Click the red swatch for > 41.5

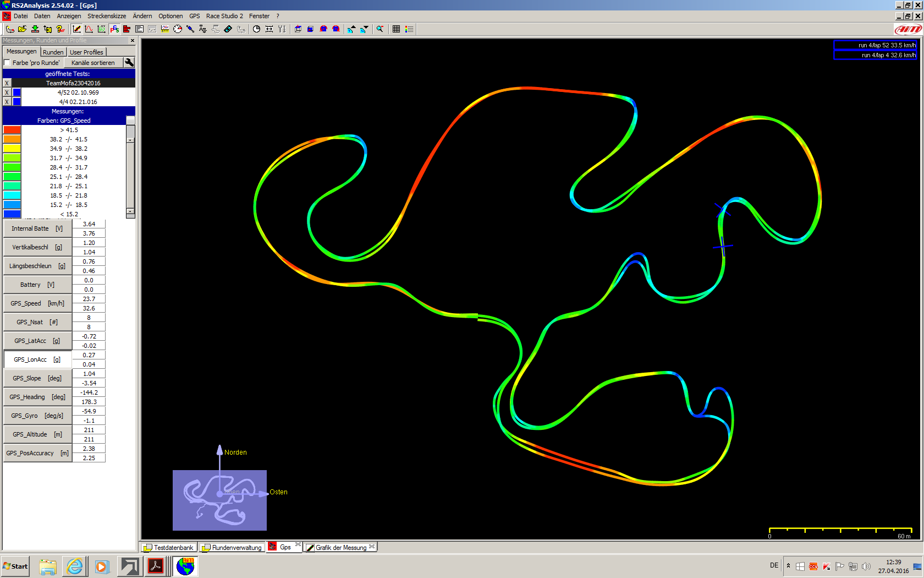12,130
